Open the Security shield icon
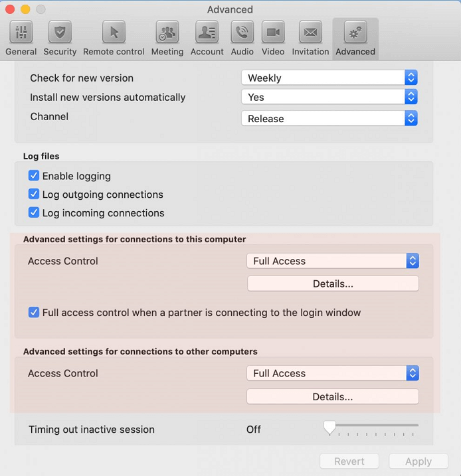The image size is (461, 476). (60, 33)
